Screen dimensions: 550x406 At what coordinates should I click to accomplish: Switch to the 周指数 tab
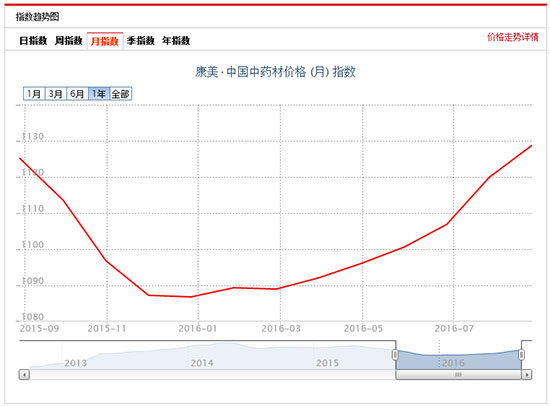click(x=69, y=41)
